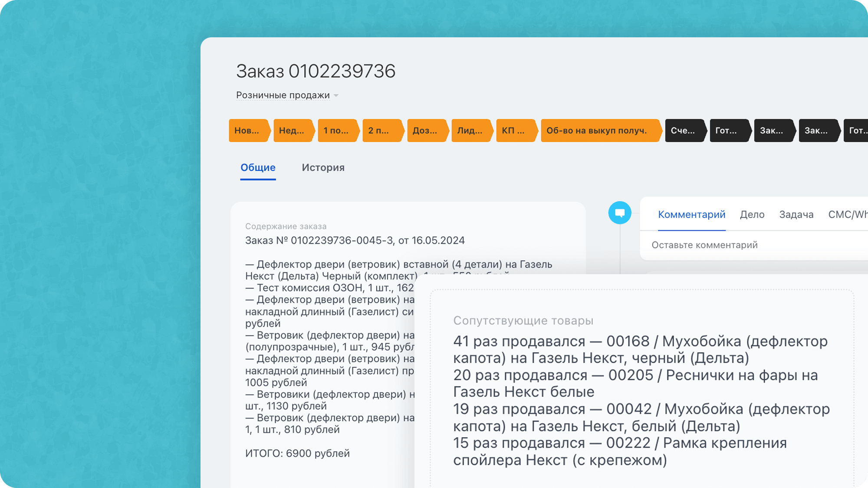Open the «СМС/Wh...» tab
868x488 pixels.
coord(846,214)
